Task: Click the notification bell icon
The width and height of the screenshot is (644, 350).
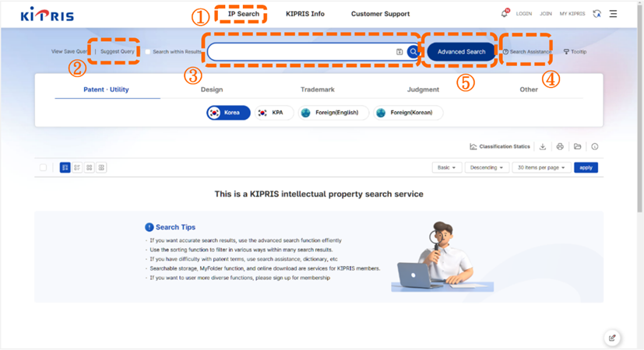Action: click(x=505, y=13)
